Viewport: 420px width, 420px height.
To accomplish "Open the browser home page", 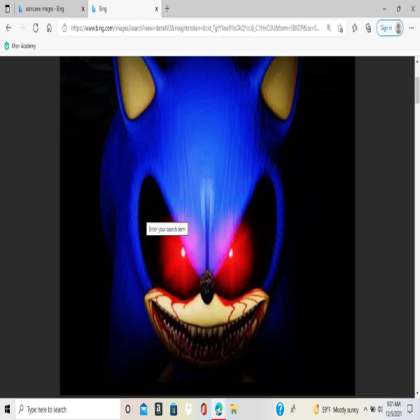I will coord(49,28).
